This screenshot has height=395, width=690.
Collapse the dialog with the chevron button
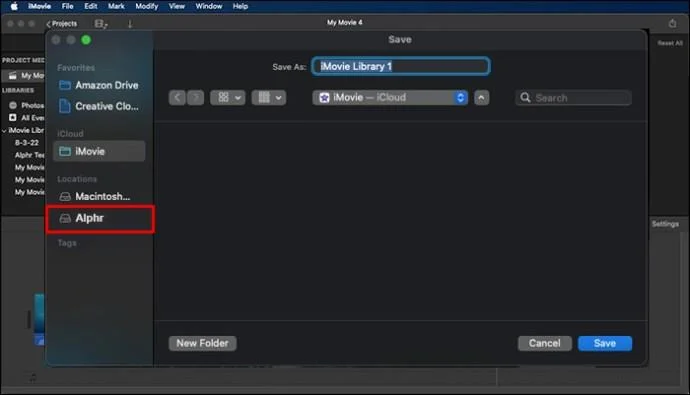(x=481, y=98)
